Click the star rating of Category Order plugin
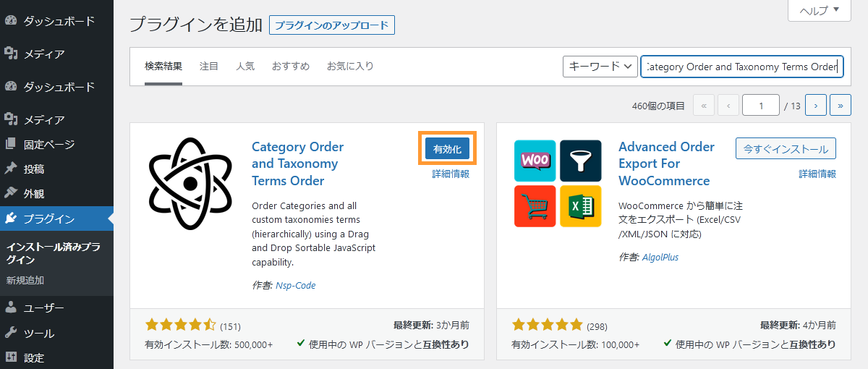The width and height of the screenshot is (868, 369). coord(181,324)
